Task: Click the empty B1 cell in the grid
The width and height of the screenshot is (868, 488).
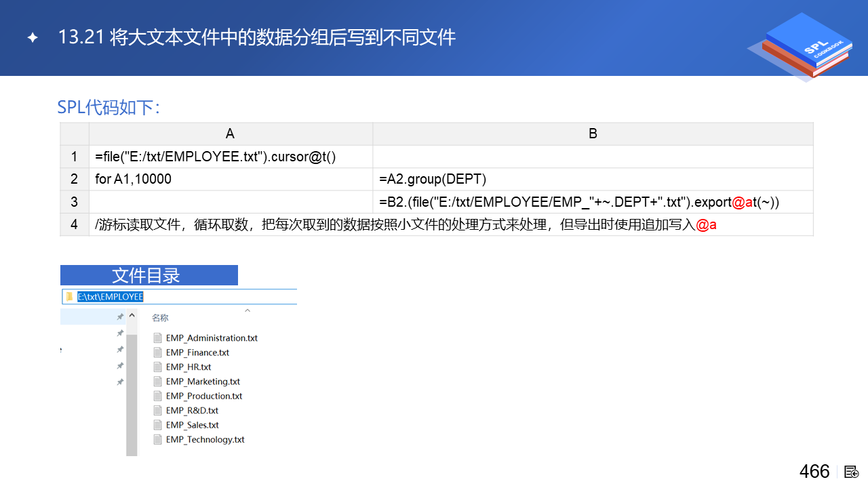Action: 593,157
